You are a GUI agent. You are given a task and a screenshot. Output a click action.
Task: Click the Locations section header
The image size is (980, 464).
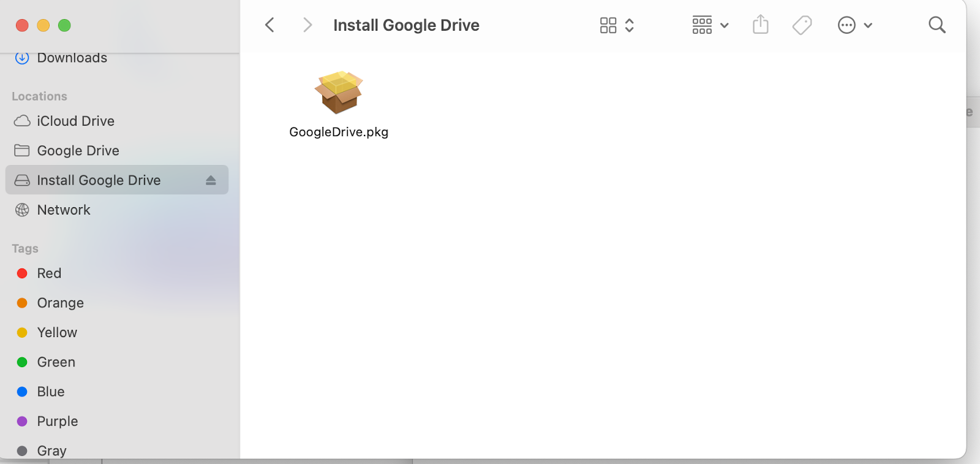39,96
